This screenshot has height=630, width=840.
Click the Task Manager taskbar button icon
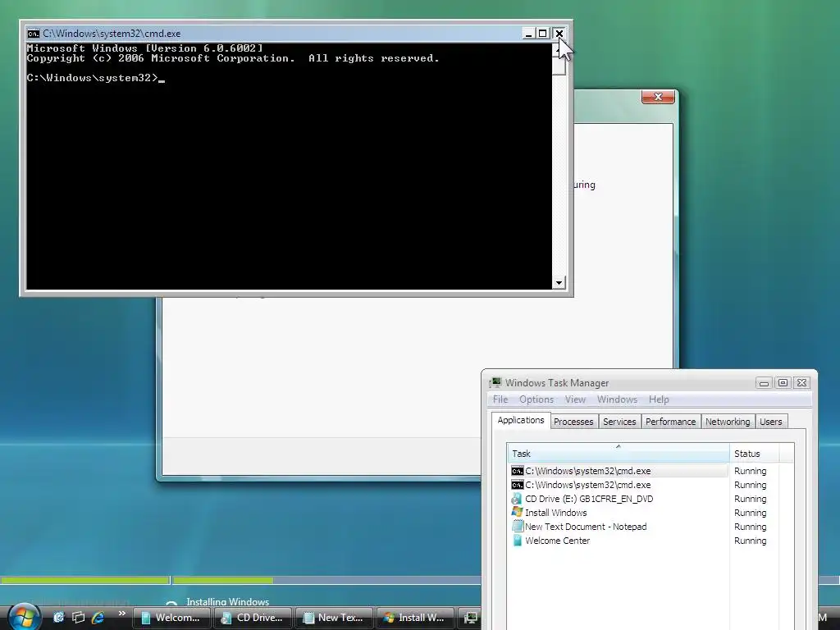471,618
